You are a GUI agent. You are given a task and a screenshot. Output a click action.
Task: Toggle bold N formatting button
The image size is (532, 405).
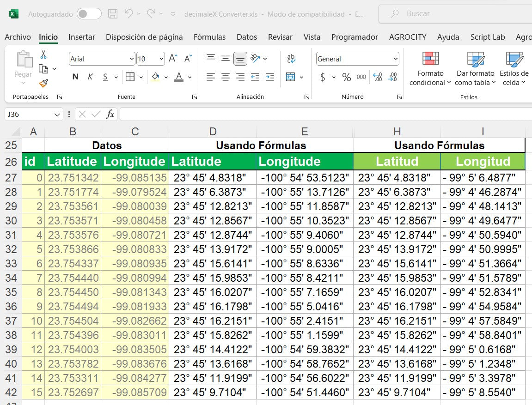click(x=75, y=77)
